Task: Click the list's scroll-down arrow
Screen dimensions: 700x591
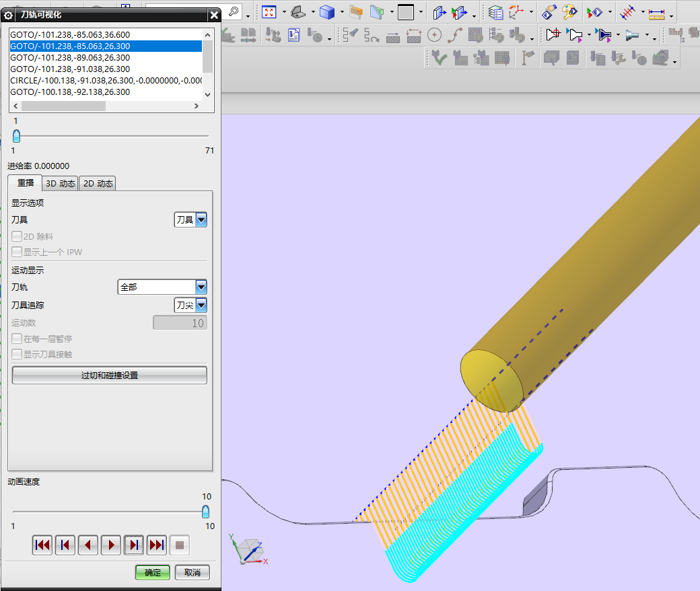Action: pyautogui.click(x=207, y=95)
